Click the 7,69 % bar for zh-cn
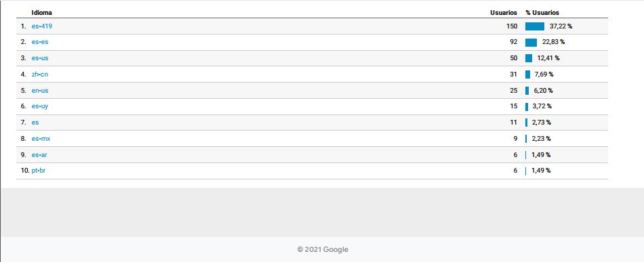Screen dimensions: 644x262 point(528,74)
